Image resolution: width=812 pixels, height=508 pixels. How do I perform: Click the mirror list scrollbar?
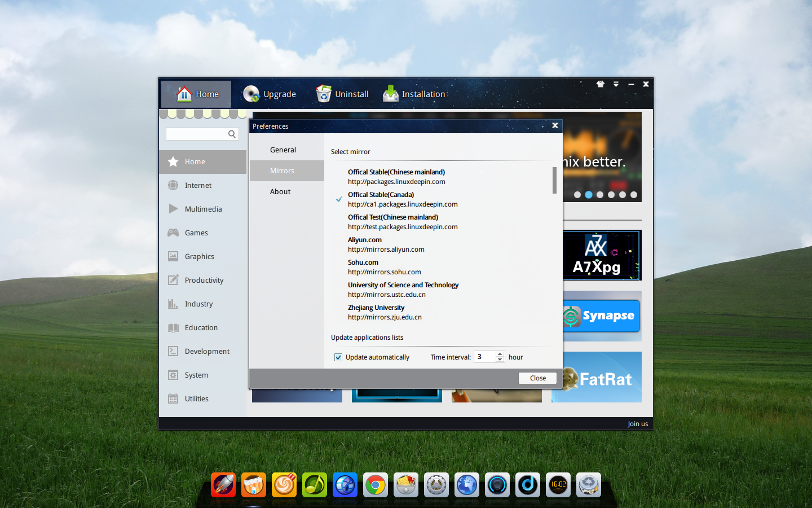tap(554, 180)
